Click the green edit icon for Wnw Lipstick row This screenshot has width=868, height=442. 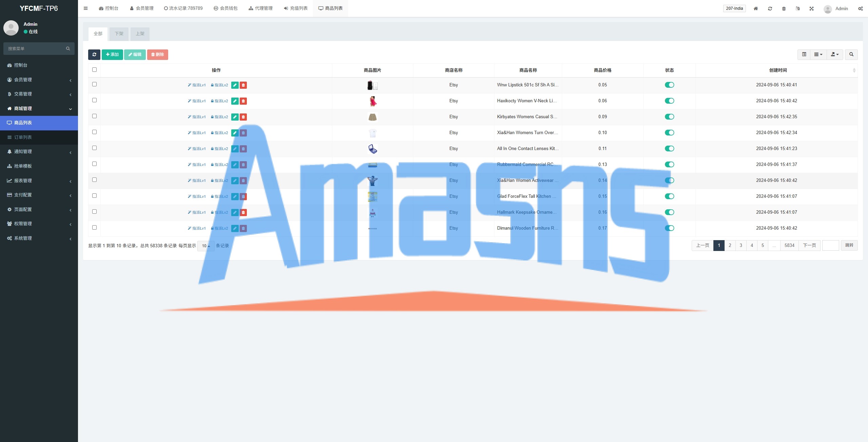(x=235, y=85)
